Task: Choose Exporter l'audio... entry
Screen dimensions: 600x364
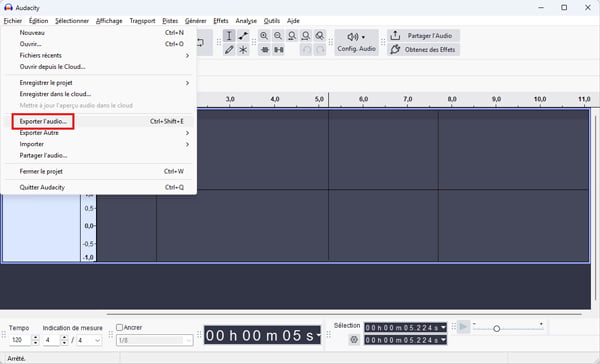Action: coord(99,121)
